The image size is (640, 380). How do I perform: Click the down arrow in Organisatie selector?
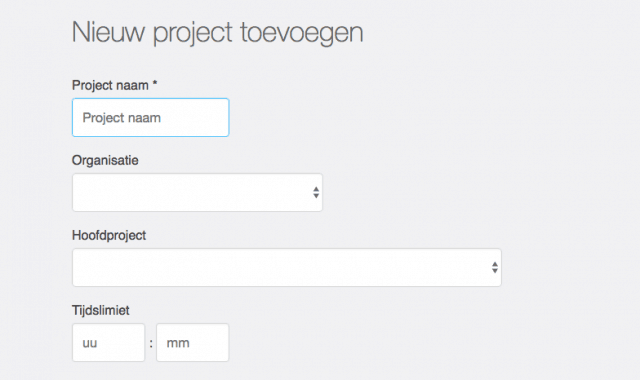click(316, 196)
